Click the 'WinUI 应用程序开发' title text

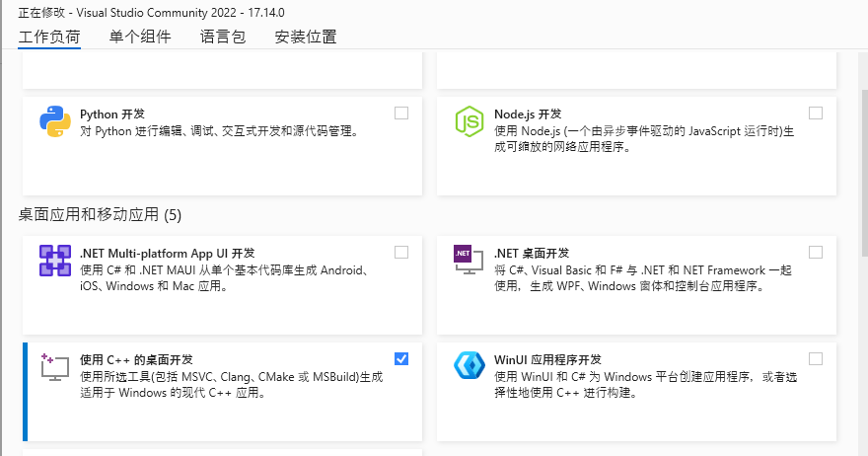pyautogui.click(x=547, y=360)
